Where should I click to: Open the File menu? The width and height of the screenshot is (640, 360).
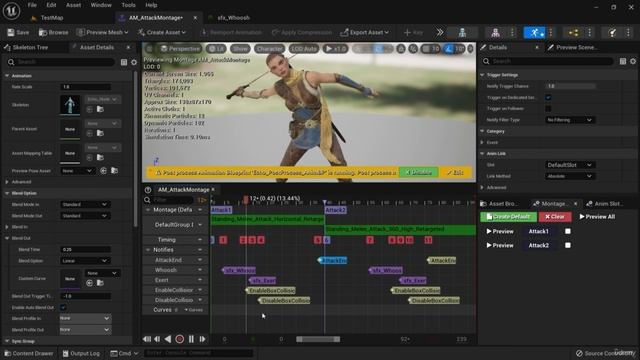(x=32, y=5)
